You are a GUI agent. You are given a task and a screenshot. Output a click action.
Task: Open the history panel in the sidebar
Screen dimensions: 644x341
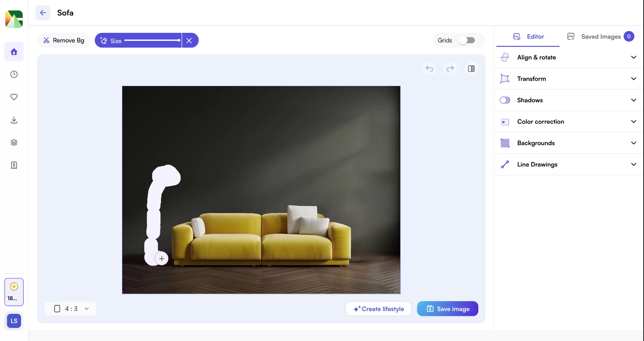pos(14,74)
